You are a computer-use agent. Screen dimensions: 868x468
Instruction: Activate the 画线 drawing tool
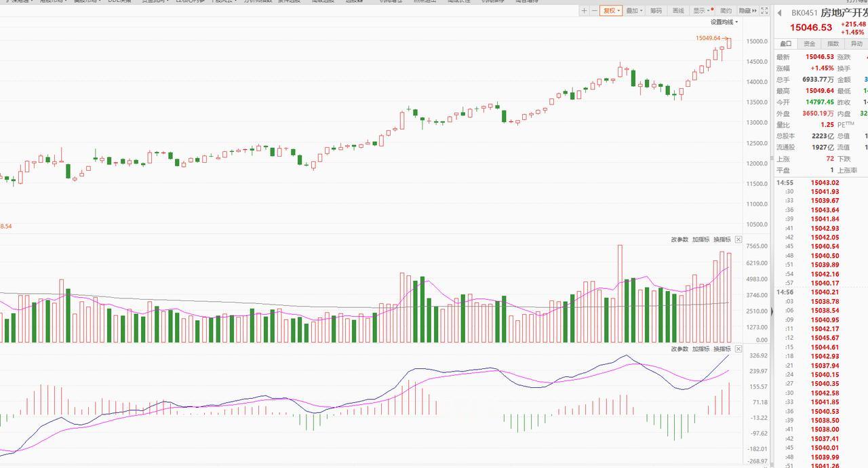[x=678, y=11]
